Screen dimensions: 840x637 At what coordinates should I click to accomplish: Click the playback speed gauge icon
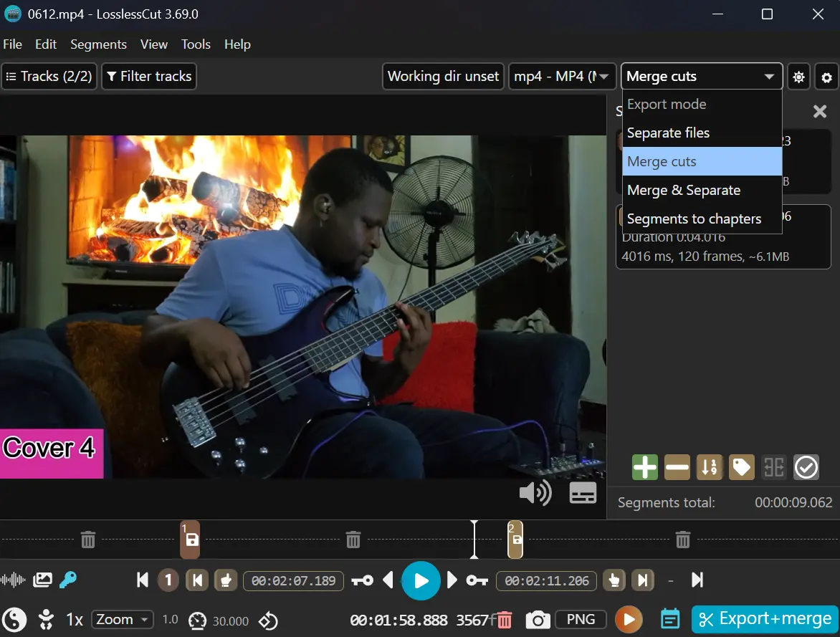pos(197,621)
